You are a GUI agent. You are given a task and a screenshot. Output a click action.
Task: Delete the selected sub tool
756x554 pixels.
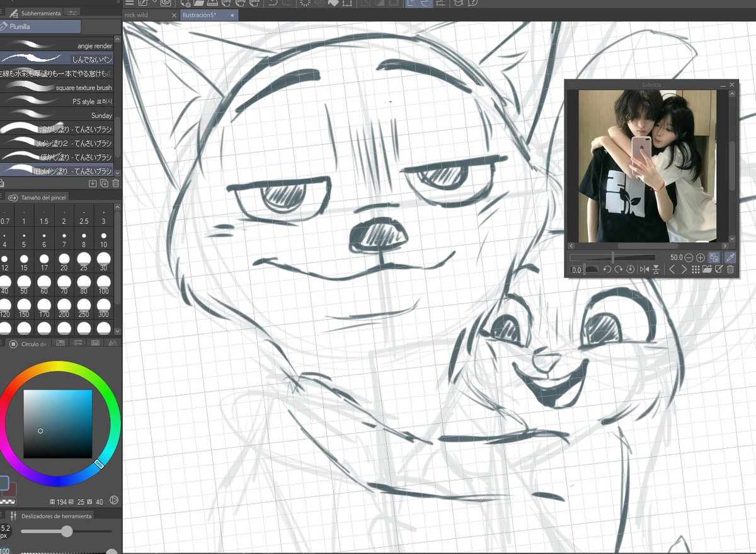point(115,183)
